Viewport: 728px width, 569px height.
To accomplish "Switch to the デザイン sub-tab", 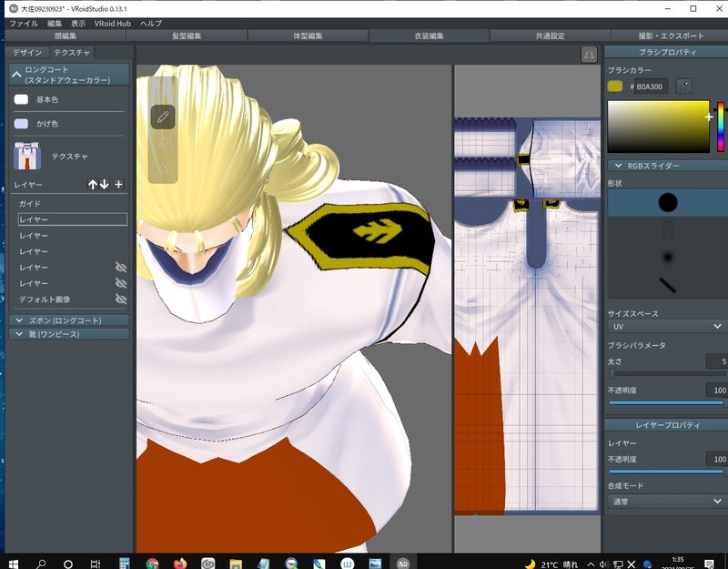I will (x=27, y=53).
